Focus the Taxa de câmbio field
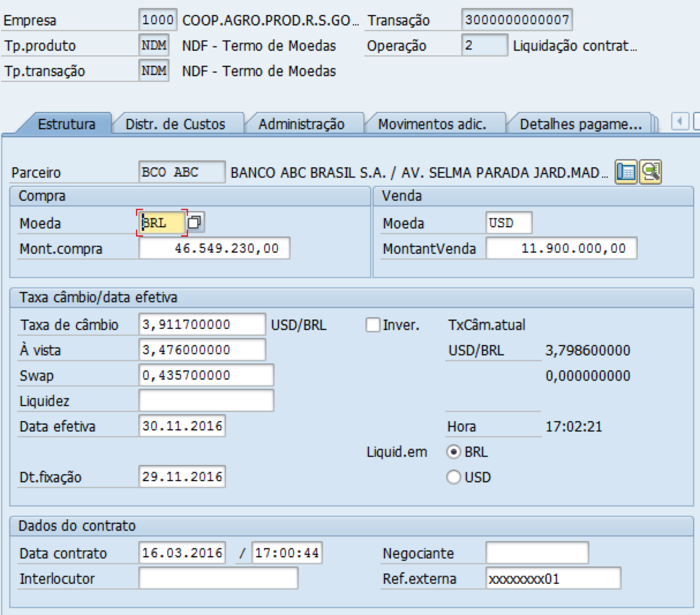The image size is (700, 615). pos(202,324)
